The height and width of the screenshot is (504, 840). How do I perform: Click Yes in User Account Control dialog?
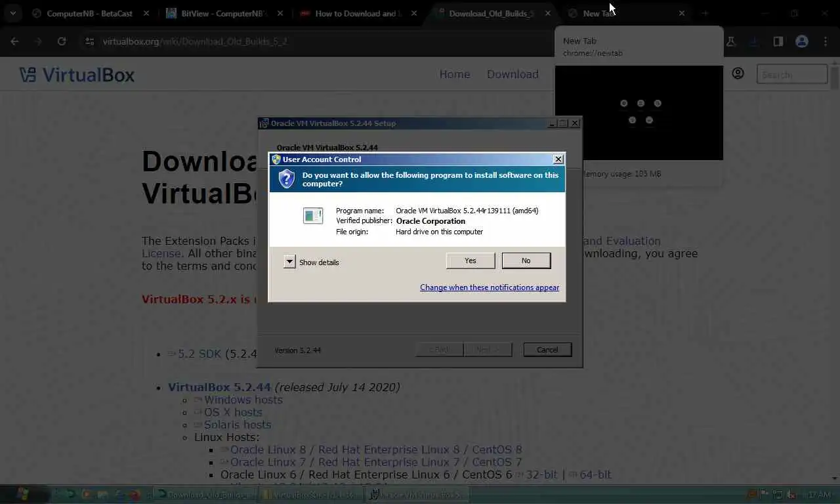471,261
